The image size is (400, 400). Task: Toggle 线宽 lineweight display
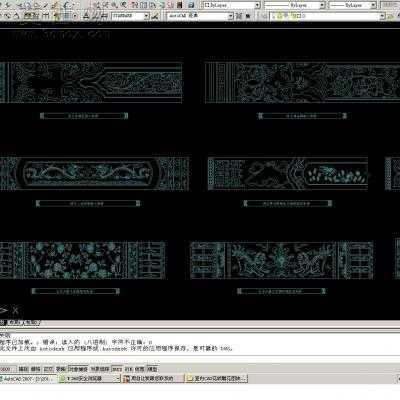pos(140,369)
